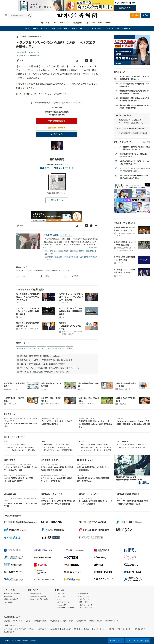The image size is (154, 644).
Task: Open the Trump article thumbnail below login
Action: tap(57, 145)
